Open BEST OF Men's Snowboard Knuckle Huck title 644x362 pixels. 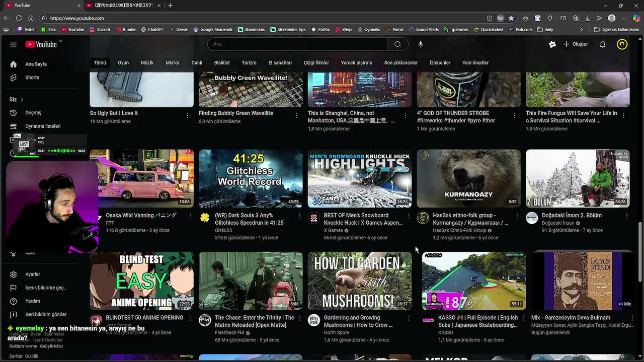[363, 219]
